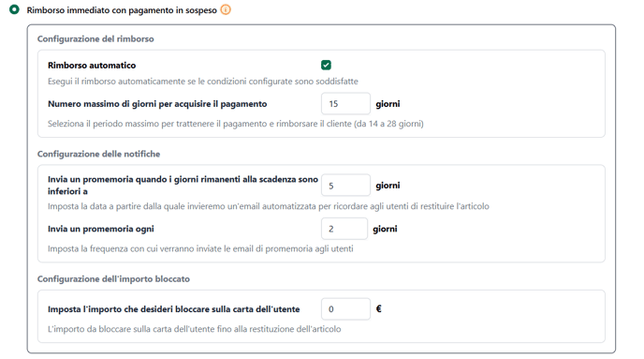Click the 'Invia un promemoria quando i giorni rimanenti' label
The image size is (644, 359).
[x=183, y=185]
